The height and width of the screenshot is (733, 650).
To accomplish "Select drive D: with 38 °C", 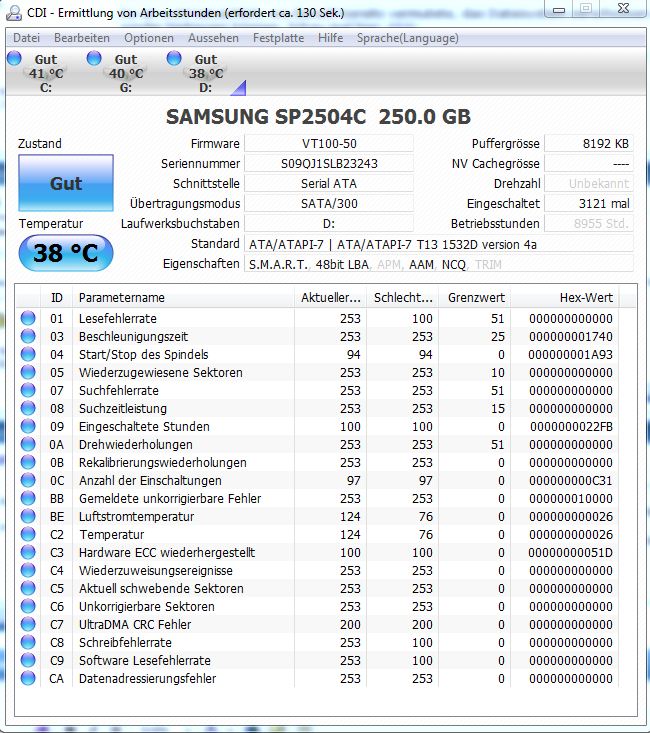I will coord(206,73).
